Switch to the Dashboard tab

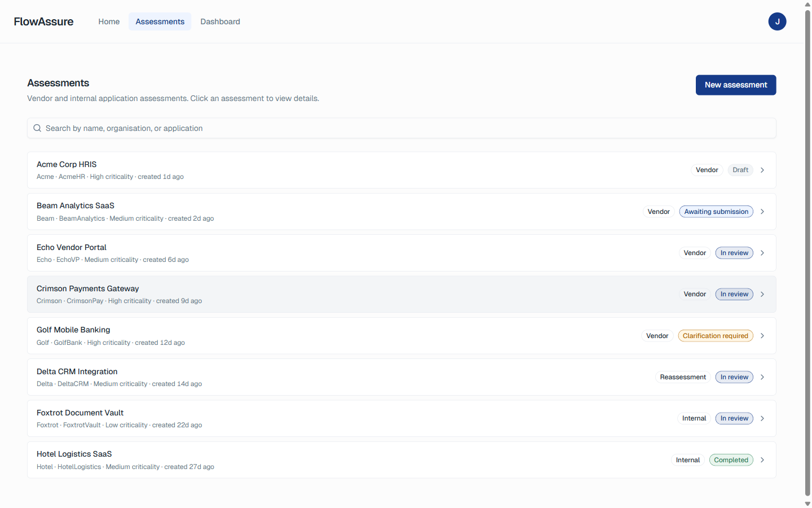click(220, 21)
